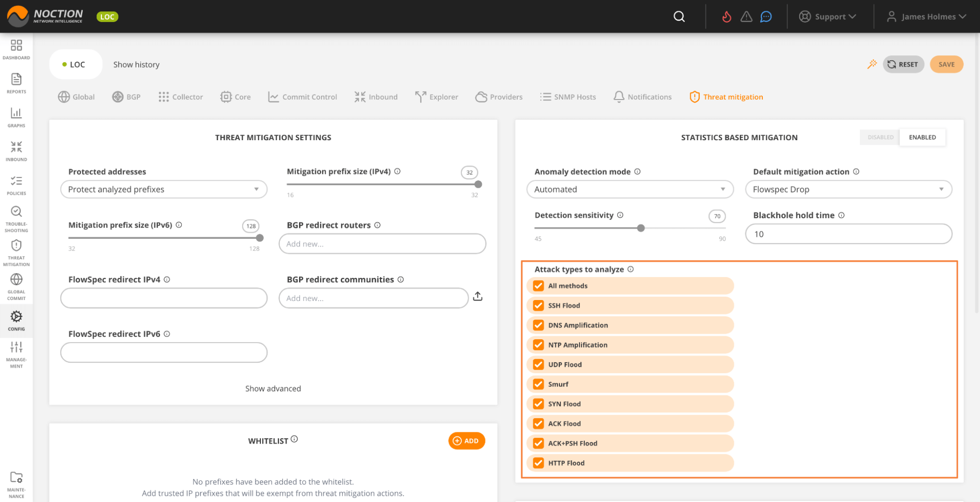Open the SNMP Hosts tab
Image resolution: width=980 pixels, height=502 pixels.
click(x=568, y=97)
